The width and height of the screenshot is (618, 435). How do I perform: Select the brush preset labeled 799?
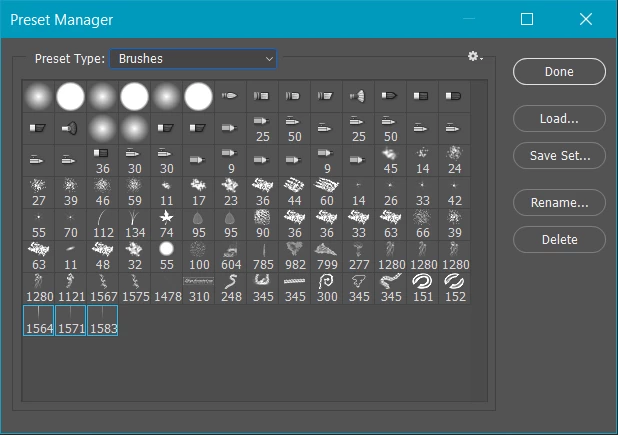tap(326, 257)
